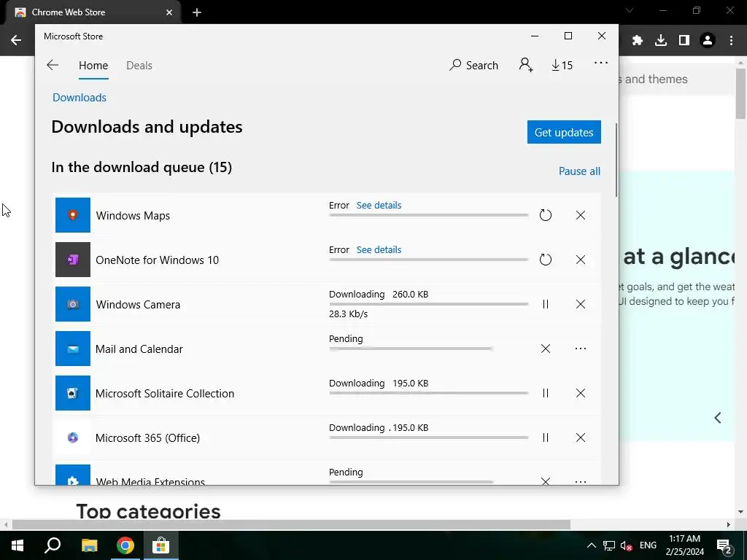
Task: Pause the Microsoft 365 (Office) download
Action: (546, 437)
